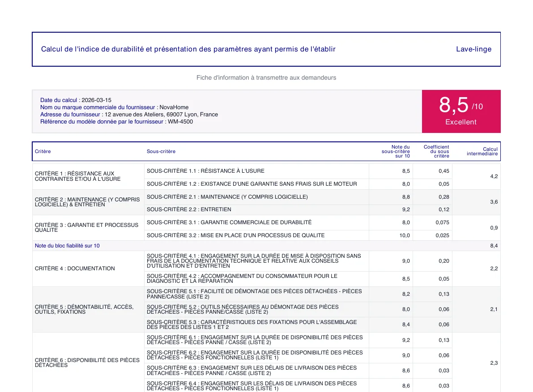Select the supplier name NovaHome line
Screen dimensions: 533x392
click(114, 107)
